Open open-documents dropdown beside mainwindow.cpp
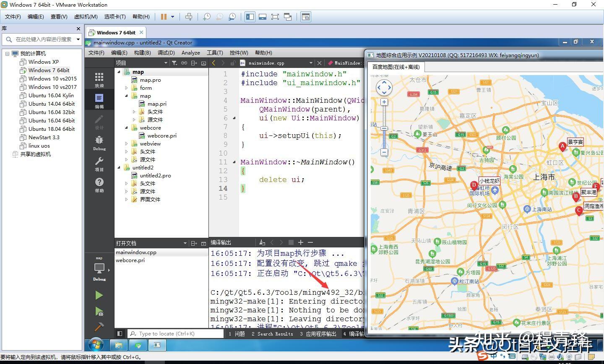This screenshot has width=604, height=364. pos(310,63)
